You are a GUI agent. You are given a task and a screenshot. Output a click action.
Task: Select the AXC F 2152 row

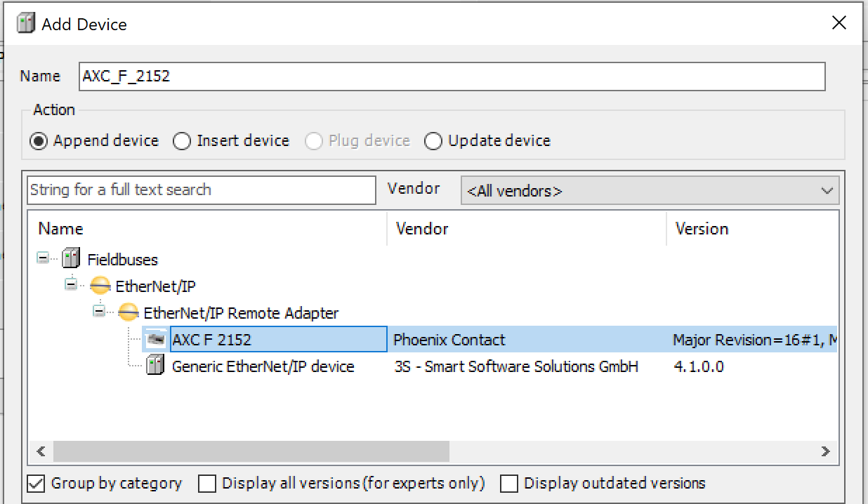(489, 340)
